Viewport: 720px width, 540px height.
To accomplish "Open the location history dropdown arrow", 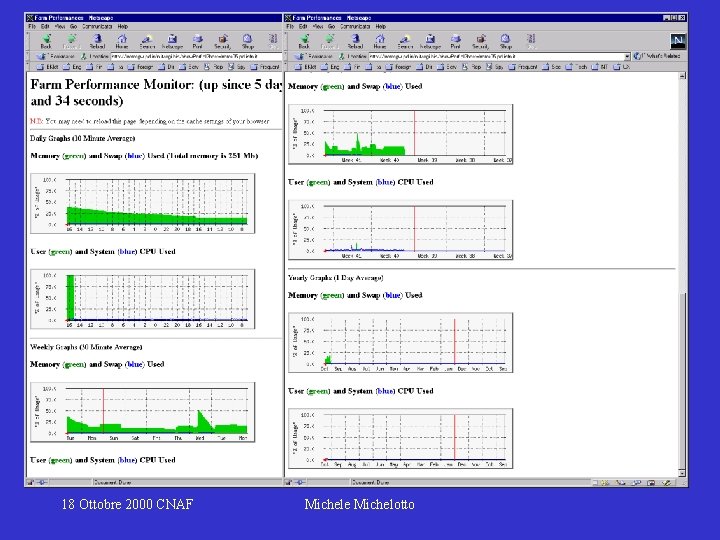I will point(627,56).
